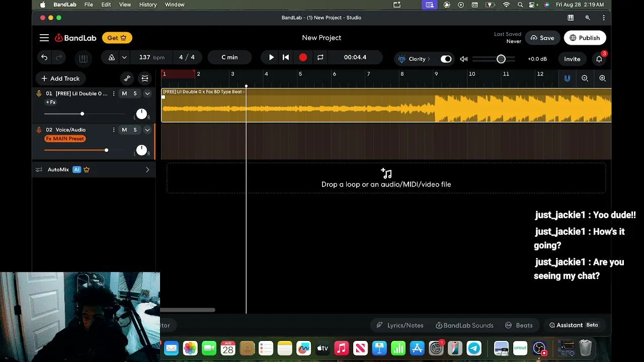Screen dimensions: 644x362
Task: Add Fx to track 01
Action: click(51, 102)
